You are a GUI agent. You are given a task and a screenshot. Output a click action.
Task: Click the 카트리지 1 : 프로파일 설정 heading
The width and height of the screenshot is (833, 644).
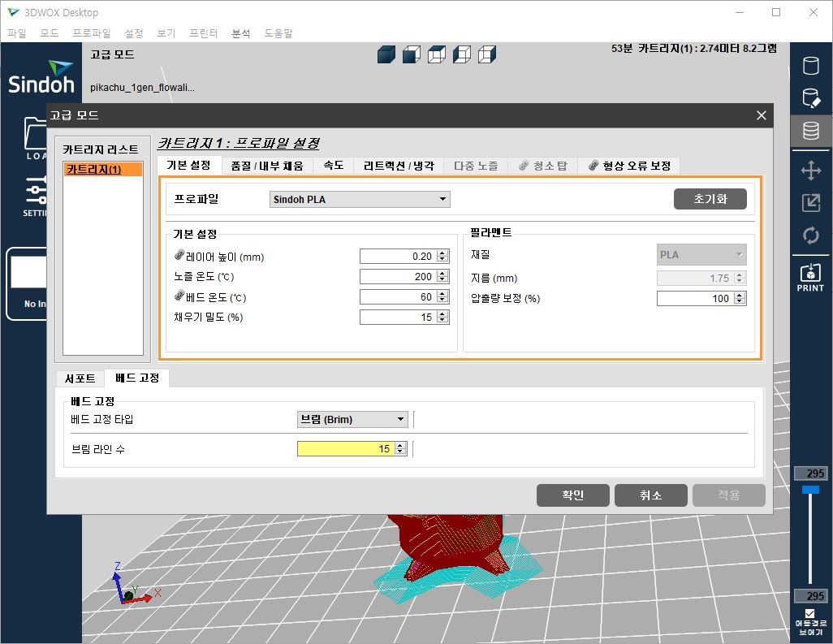[x=239, y=144]
